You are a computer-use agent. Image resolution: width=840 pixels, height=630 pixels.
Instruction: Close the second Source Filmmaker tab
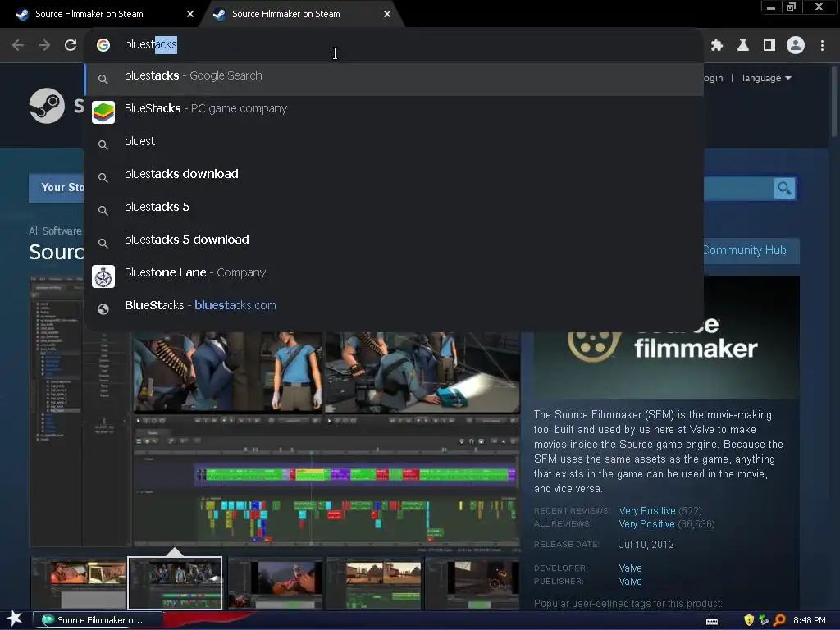tap(387, 14)
